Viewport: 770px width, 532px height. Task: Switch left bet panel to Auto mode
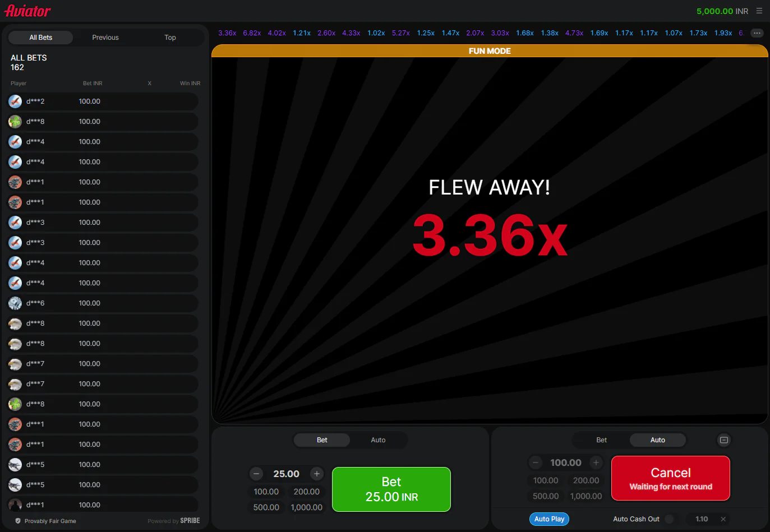click(378, 440)
